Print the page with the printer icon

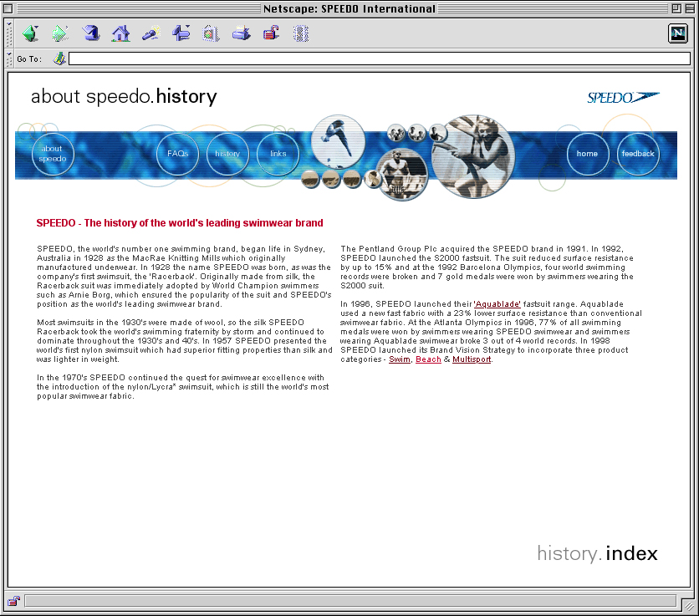click(241, 33)
